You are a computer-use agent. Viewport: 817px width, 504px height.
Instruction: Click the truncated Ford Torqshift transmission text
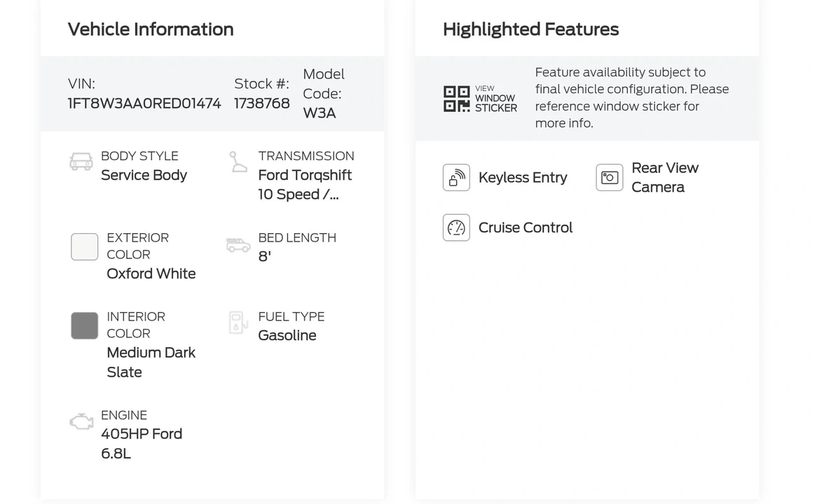[x=305, y=185]
